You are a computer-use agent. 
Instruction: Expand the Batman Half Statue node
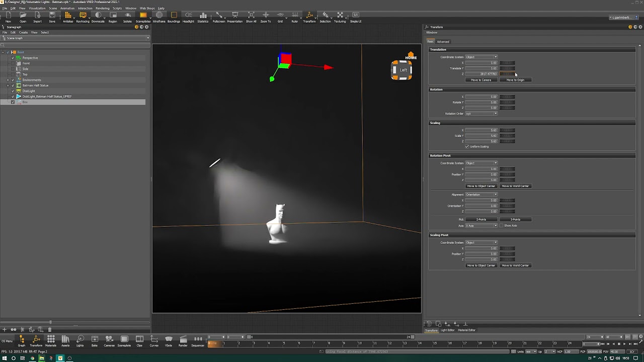pos(7,85)
